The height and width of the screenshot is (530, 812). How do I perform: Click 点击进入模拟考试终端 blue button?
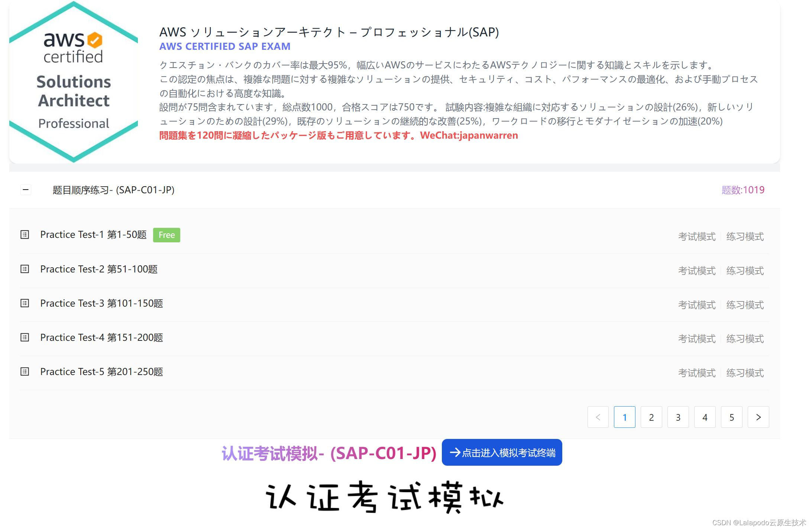(x=502, y=452)
